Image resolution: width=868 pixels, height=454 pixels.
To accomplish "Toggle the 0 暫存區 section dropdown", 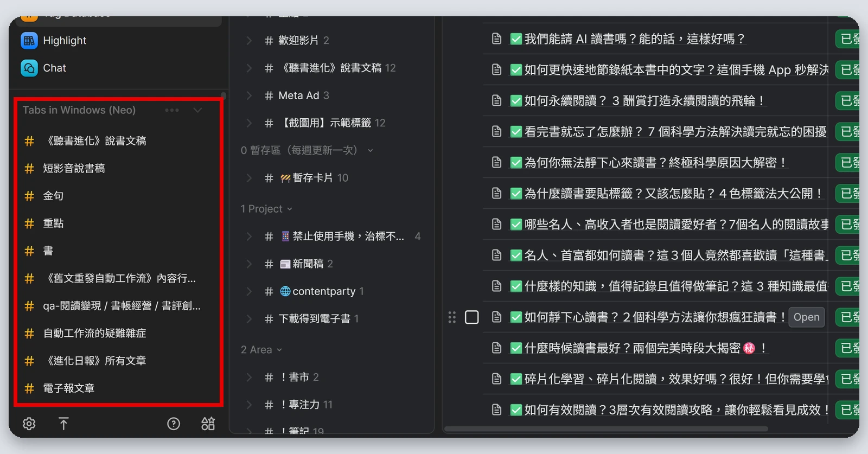I will [371, 150].
